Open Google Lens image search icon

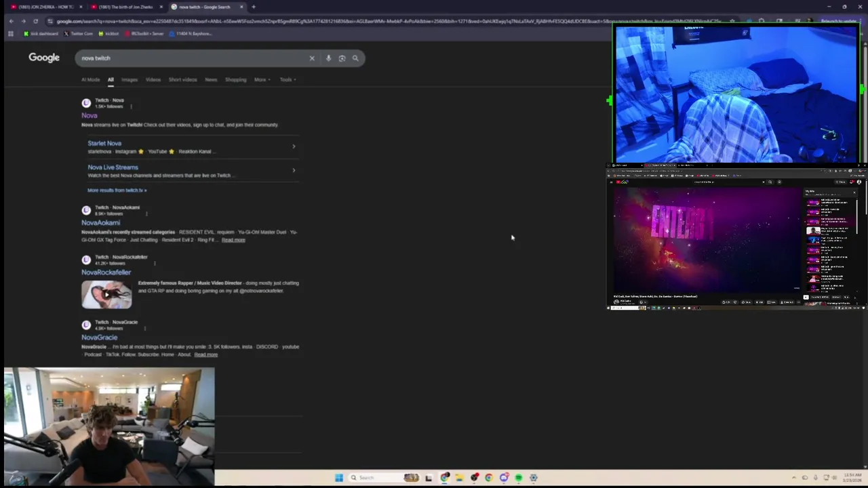click(342, 58)
